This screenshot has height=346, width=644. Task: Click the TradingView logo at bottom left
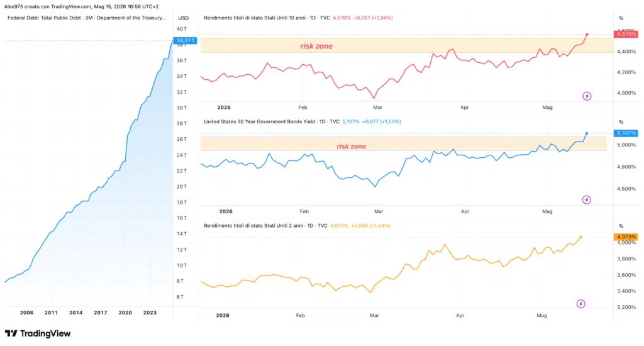38,333
